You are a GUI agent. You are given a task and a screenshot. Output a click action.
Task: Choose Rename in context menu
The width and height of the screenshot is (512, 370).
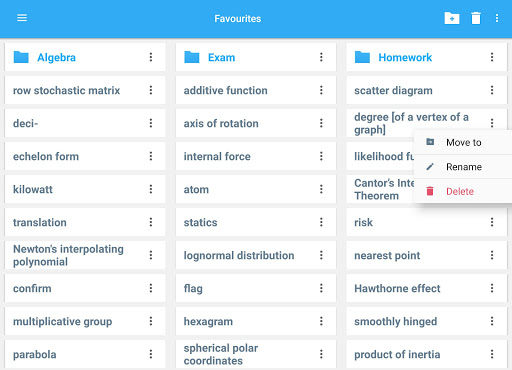click(x=463, y=167)
